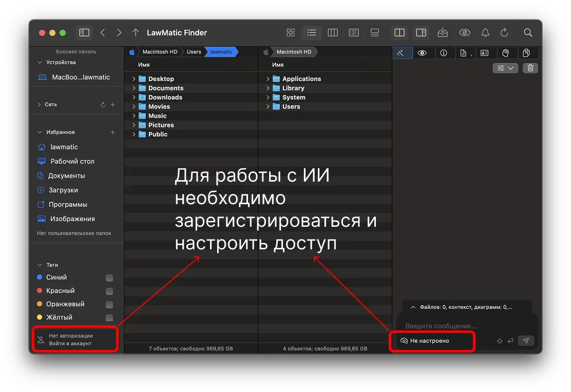Expand the Applications folder
This screenshot has height=392, width=571.
268,79
